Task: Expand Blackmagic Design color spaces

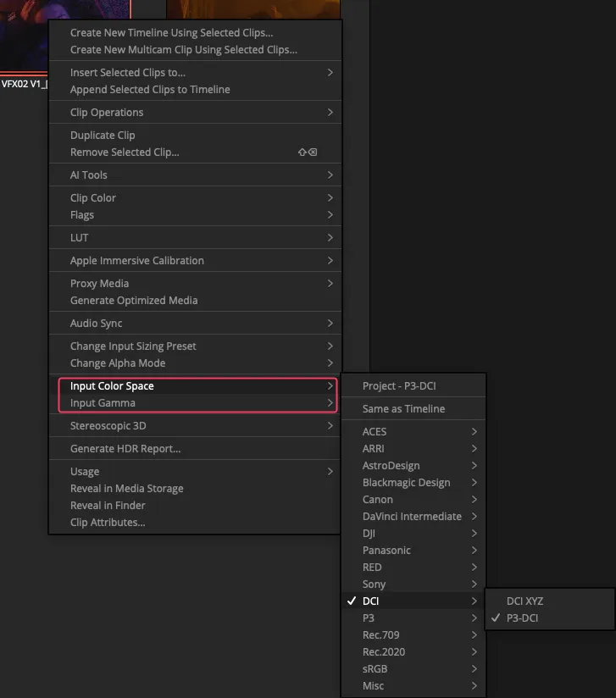Action: pyautogui.click(x=406, y=483)
